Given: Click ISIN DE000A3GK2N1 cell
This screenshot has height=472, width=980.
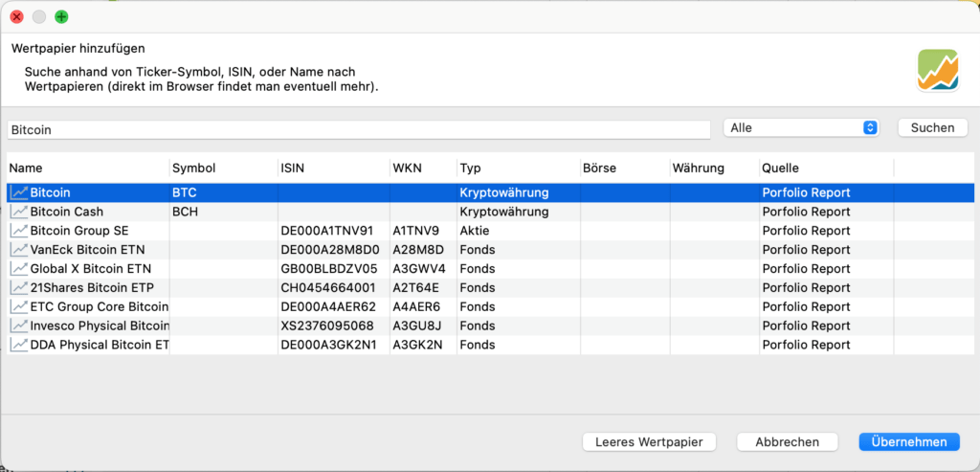Looking at the screenshot, I should coord(329,345).
